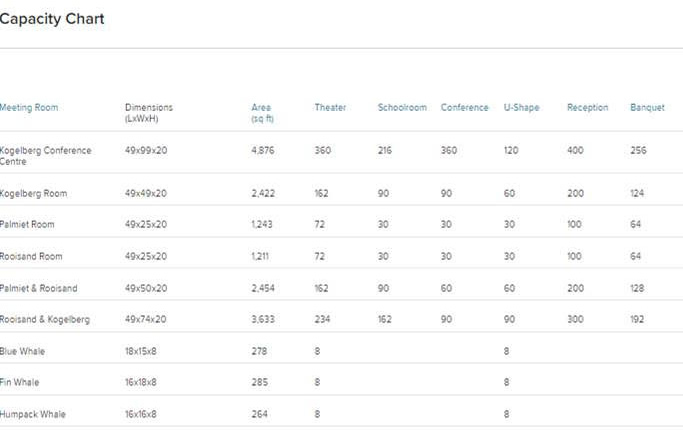Click the Dimensions (LxWxH) header
Viewport: 683px width, 437px height.
click(x=149, y=113)
